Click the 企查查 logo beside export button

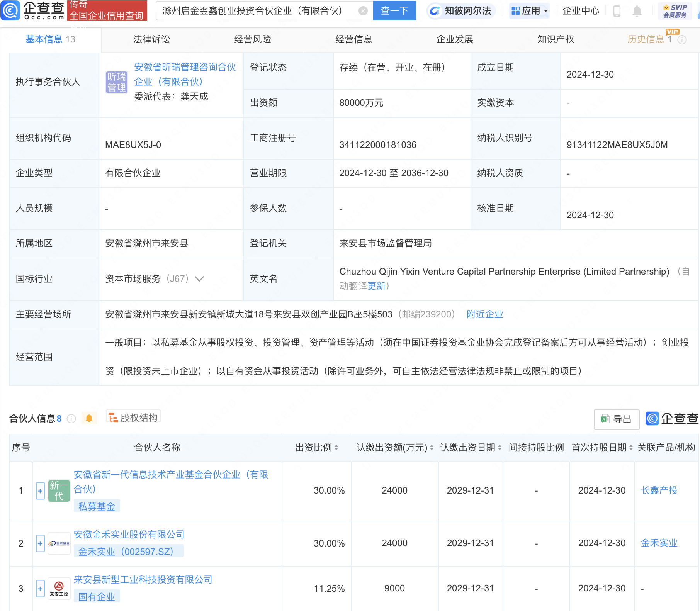pyautogui.click(x=672, y=418)
